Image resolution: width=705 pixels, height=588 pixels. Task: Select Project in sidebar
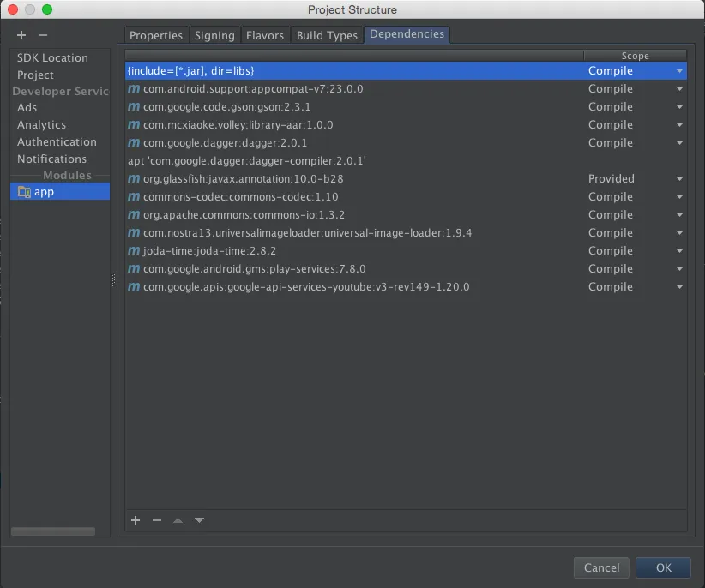tap(35, 75)
